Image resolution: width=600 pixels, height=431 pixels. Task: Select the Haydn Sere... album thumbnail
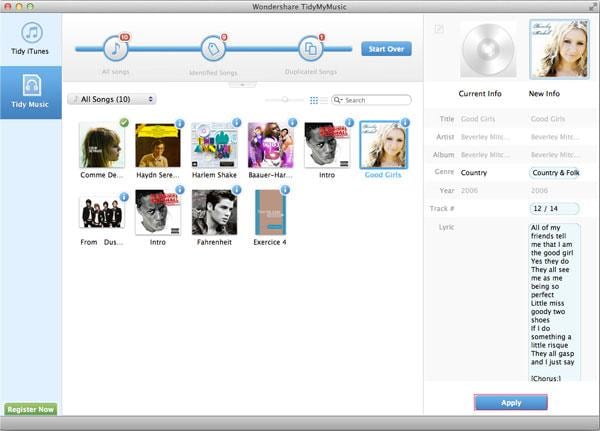click(x=158, y=145)
